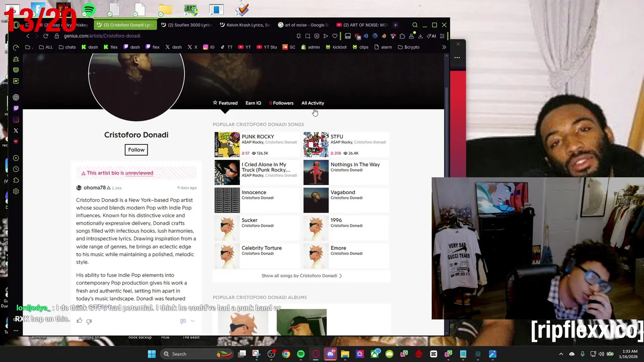644x362 pixels.
Task: Click the comment icon under the bio
Action: (x=183, y=321)
